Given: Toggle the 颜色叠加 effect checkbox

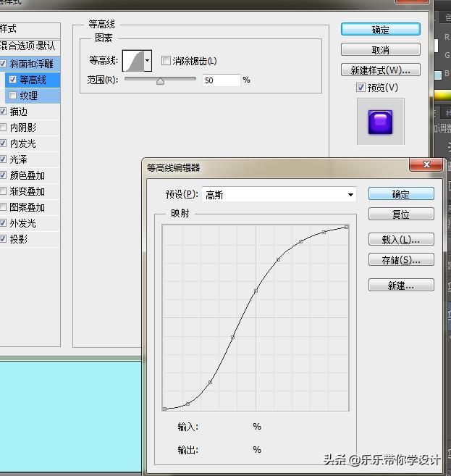Looking at the screenshot, I should [x=3, y=175].
